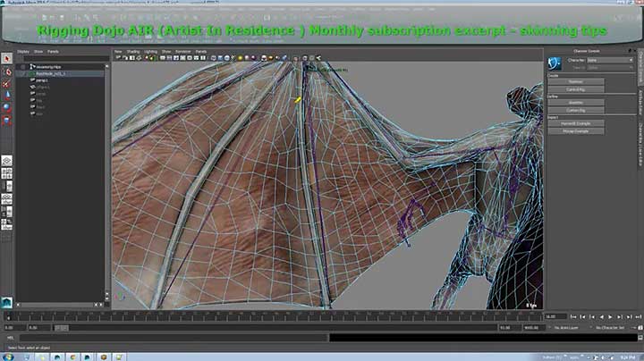Enable wireframe display mode in viewport toolbar

tap(214, 58)
